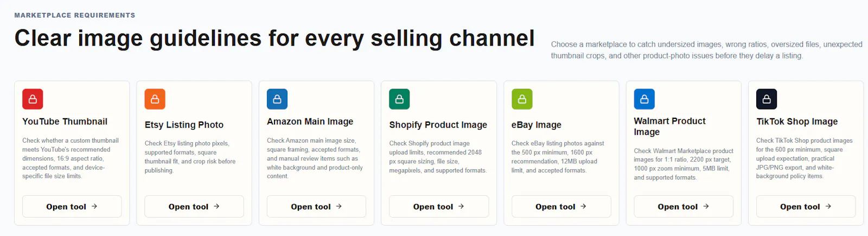Screen dimensions: 868x236
Task: Click the blue Walmart Product Image icon
Action: pos(644,99)
